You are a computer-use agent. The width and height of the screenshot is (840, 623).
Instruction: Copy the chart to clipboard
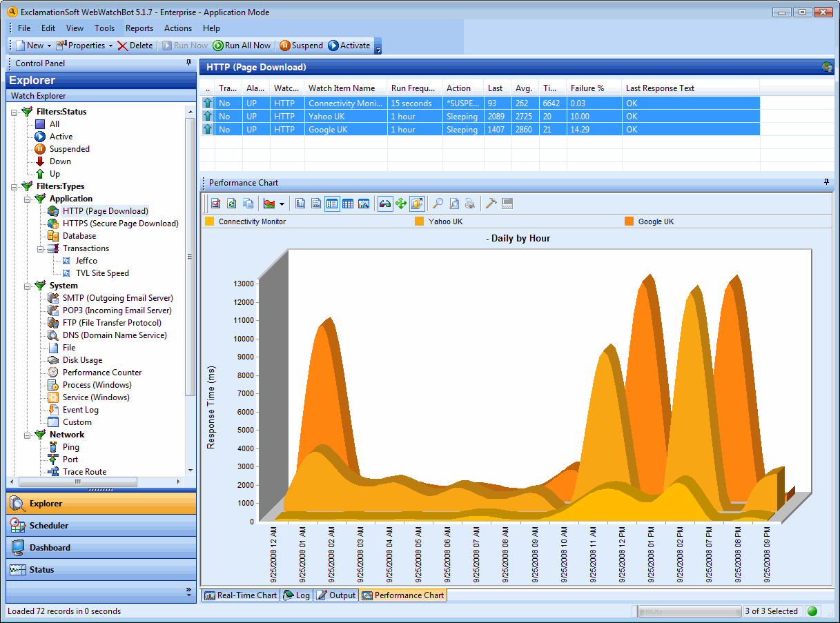click(x=248, y=203)
